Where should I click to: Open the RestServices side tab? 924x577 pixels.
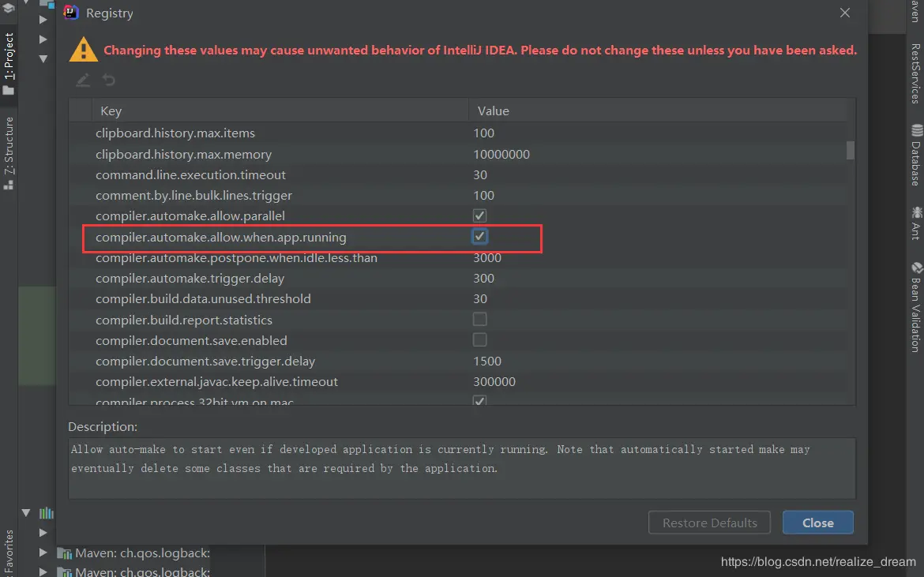tap(915, 73)
